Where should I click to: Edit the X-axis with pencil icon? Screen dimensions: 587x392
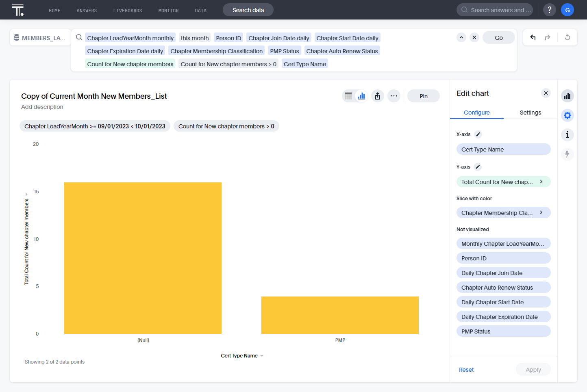point(478,134)
